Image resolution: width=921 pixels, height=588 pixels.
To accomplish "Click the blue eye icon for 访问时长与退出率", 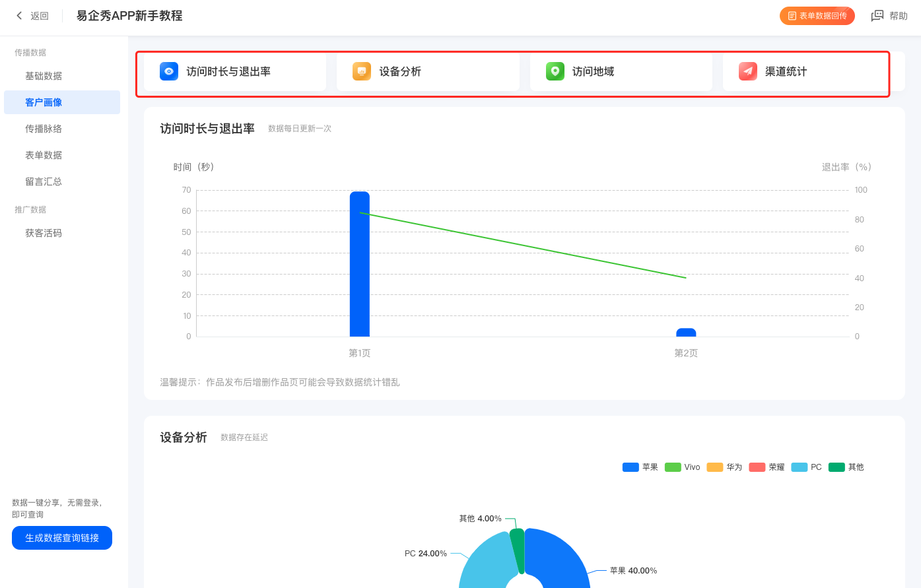I will point(169,71).
